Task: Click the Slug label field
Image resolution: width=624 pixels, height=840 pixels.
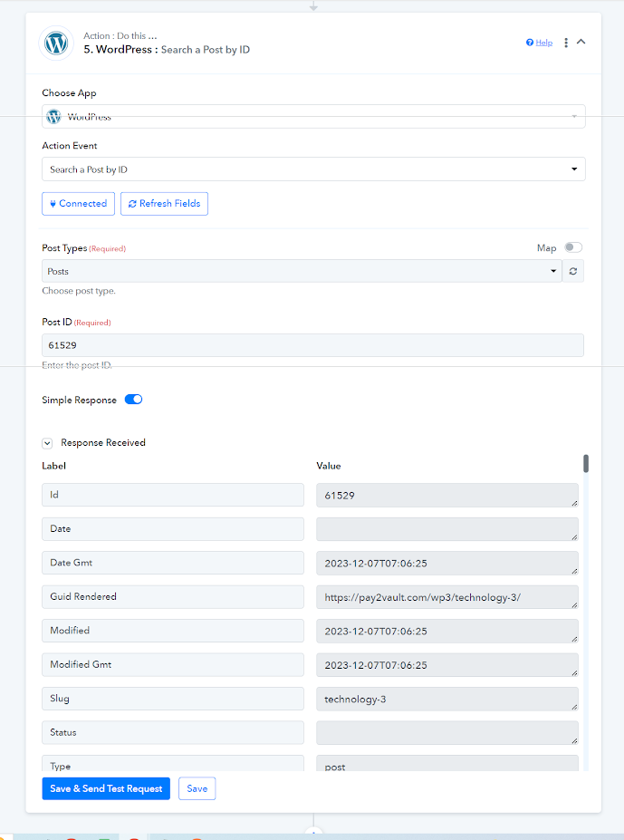Action: click(173, 699)
